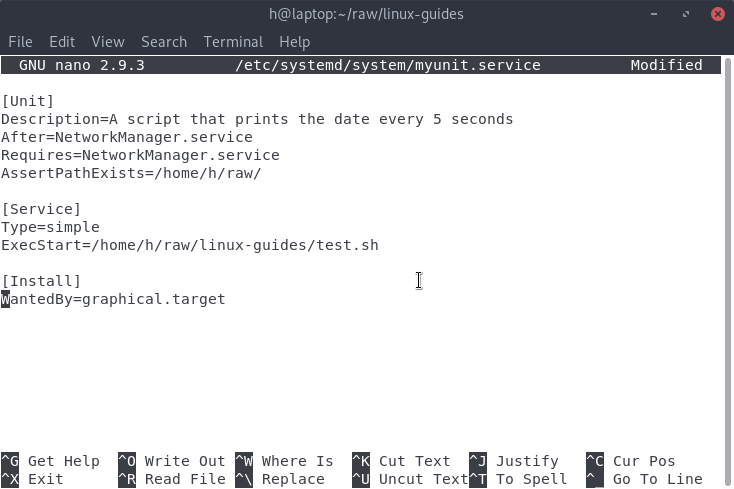Viewport: 734px width, 489px height.
Task: Click the ^O Write Out shortcut label
Action: [172, 461]
